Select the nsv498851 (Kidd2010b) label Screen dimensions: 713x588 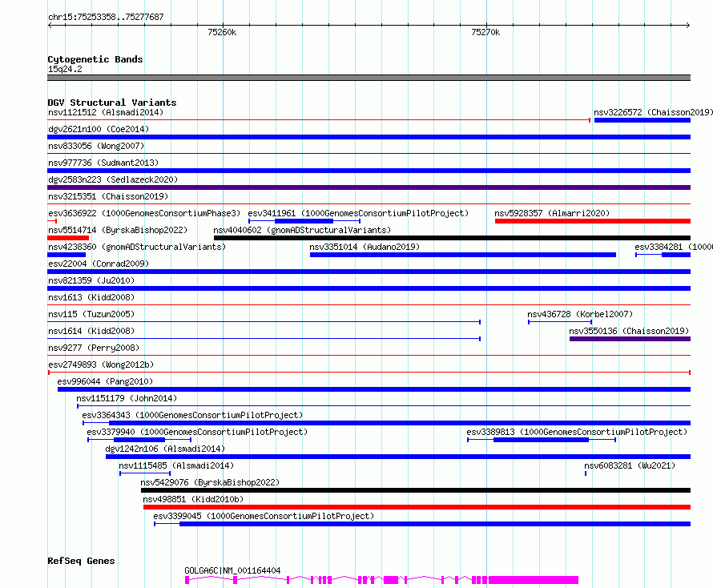[193, 499]
